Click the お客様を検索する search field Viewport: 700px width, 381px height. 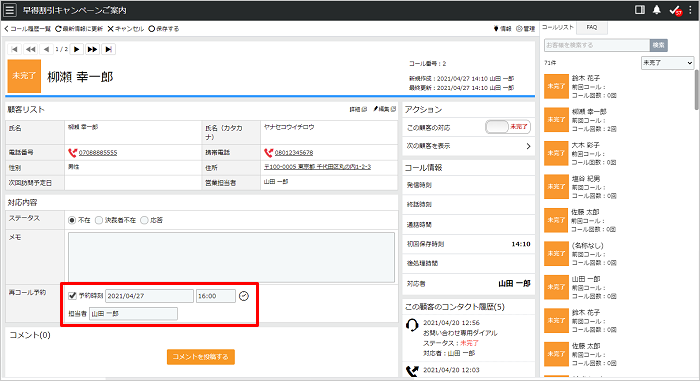click(597, 45)
